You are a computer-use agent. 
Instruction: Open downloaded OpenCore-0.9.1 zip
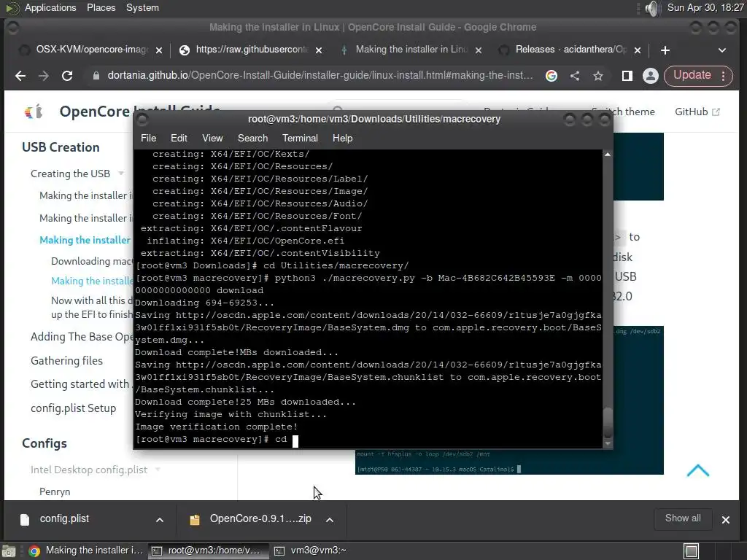pos(260,518)
